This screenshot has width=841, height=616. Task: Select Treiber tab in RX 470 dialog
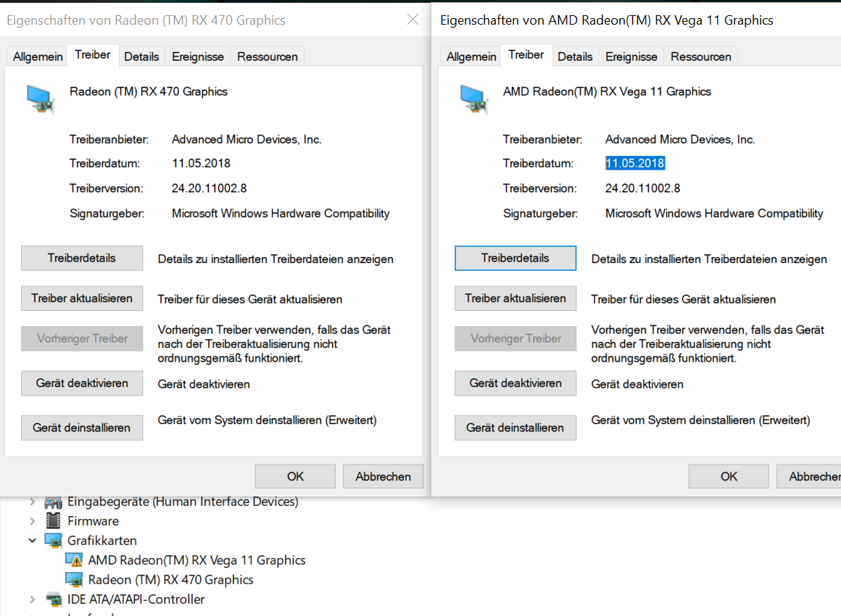(92, 54)
